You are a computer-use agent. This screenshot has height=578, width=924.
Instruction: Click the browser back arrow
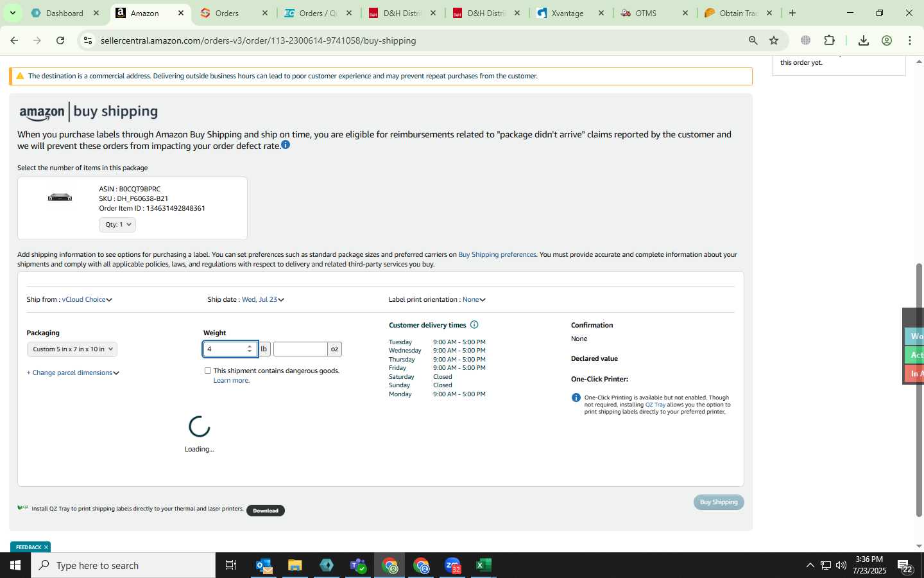[x=14, y=40]
